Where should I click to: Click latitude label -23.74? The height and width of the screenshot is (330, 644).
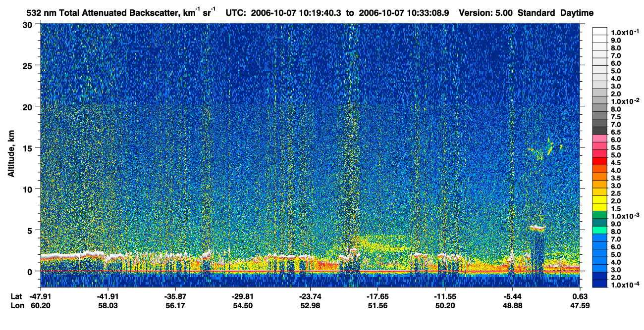pos(310,296)
